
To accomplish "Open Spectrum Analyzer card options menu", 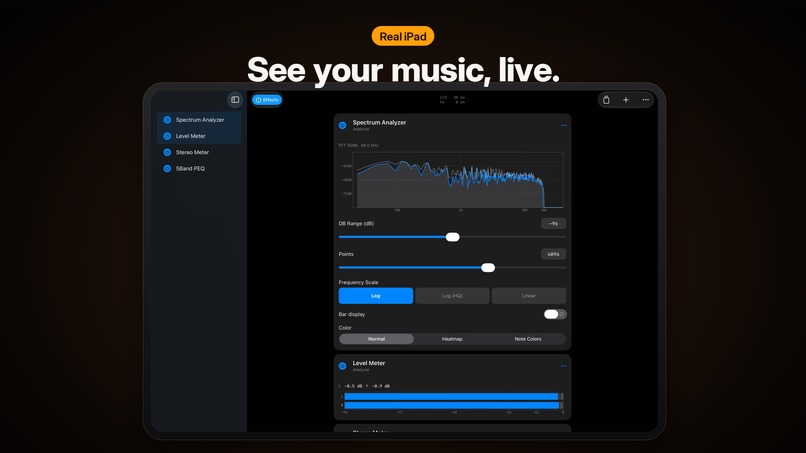I will (x=563, y=125).
